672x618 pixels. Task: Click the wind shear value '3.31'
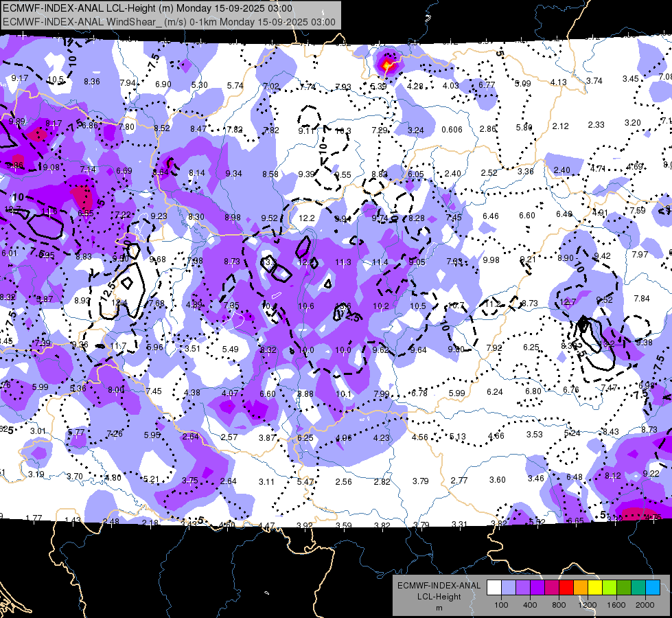[459, 524]
